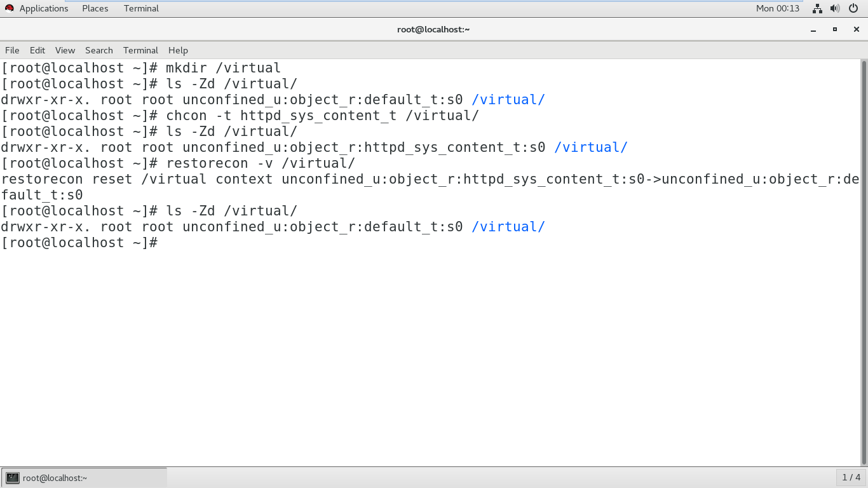Open the Terminal app menu in top bar
868x488 pixels.
pos(141,8)
